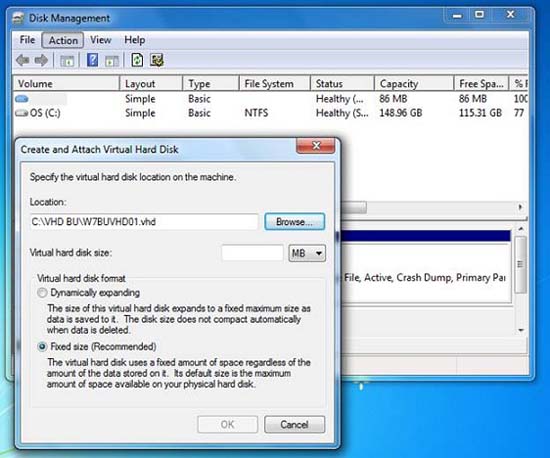Open Help via blue question mark icon
This screenshot has width=550, height=458.
pyautogui.click(x=93, y=60)
